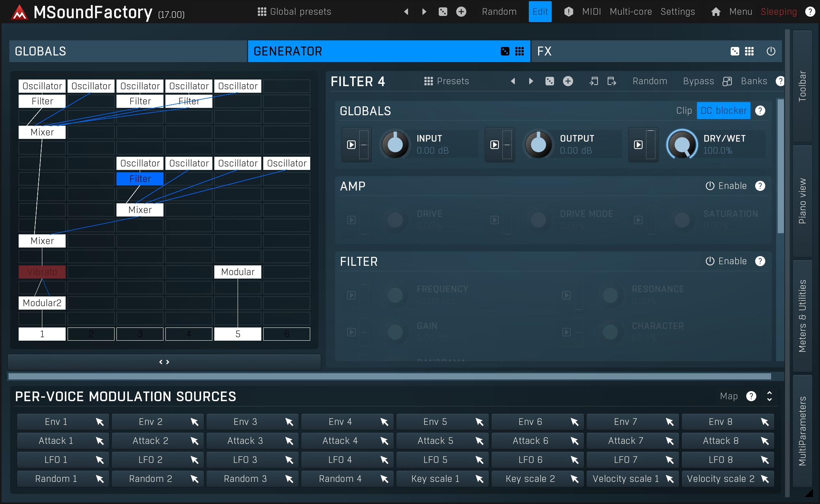Open the Banks button

coord(754,81)
